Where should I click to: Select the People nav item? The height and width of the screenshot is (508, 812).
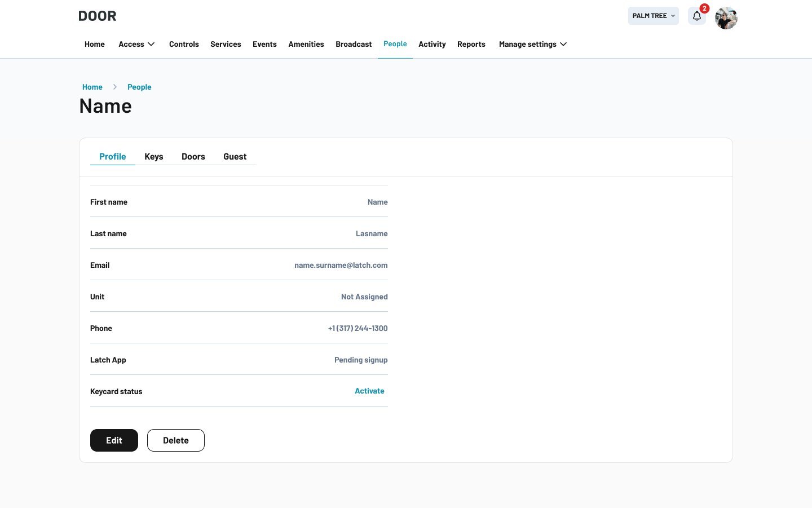coord(395,44)
